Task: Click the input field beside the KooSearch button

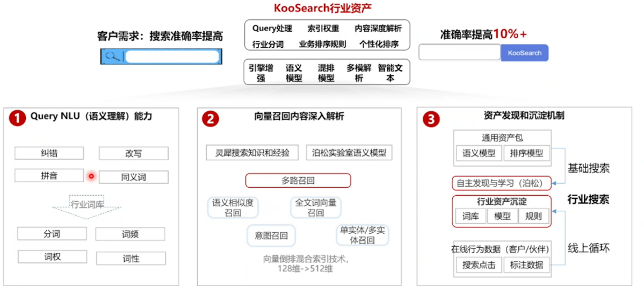Action: pos(460,52)
